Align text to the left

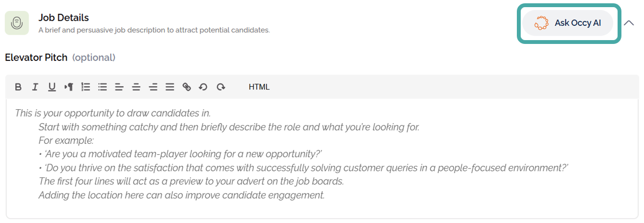[x=119, y=87]
